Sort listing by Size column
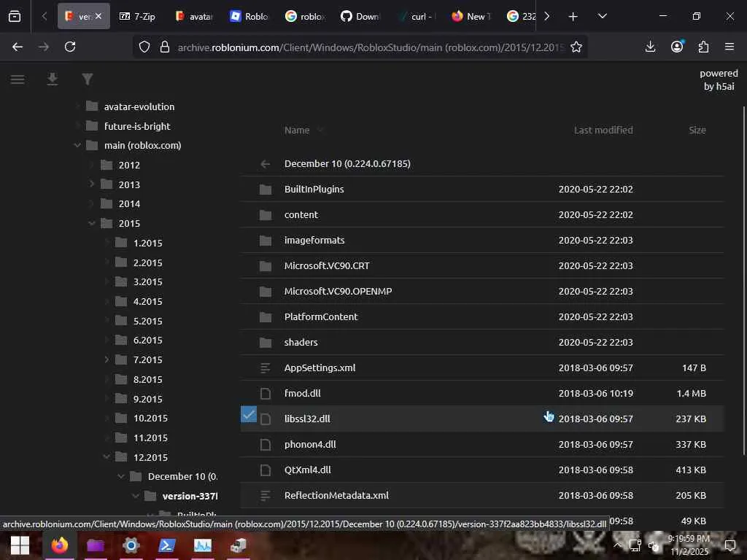747x560 pixels. [x=697, y=130]
